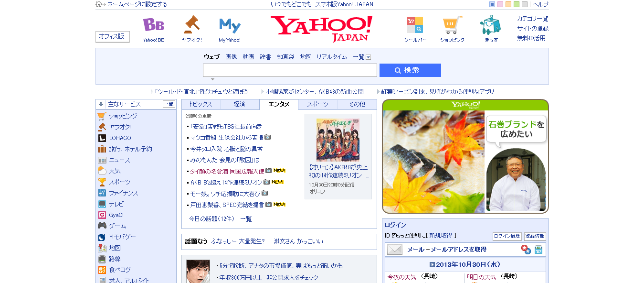Viewport: 644px width, 283px height.
Task: Switch to 経済 news tab
Action: (x=240, y=104)
